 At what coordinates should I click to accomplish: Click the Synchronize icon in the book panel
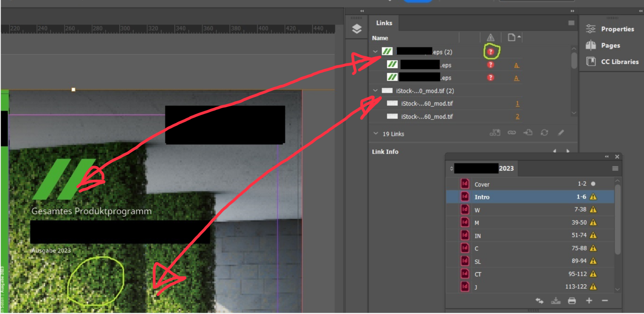click(x=540, y=301)
